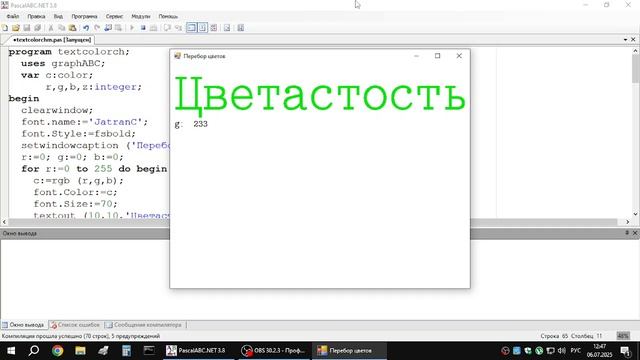
Task: Click the Save all files icon
Action: click(38, 28)
